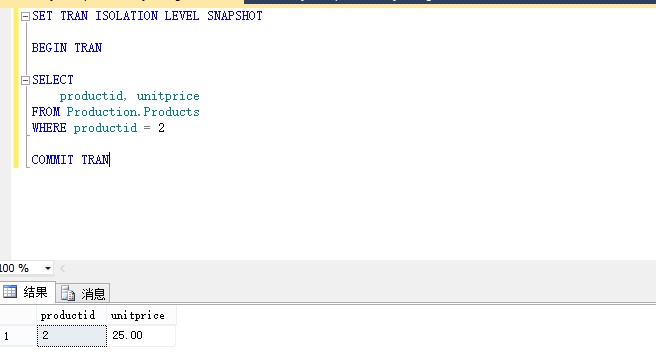
Task: Open the 100 % zoom dropdown
Action: pyautogui.click(x=48, y=268)
